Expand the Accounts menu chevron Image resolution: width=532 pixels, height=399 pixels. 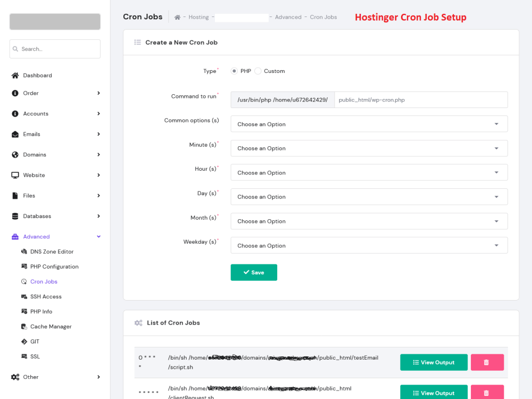[99, 114]
